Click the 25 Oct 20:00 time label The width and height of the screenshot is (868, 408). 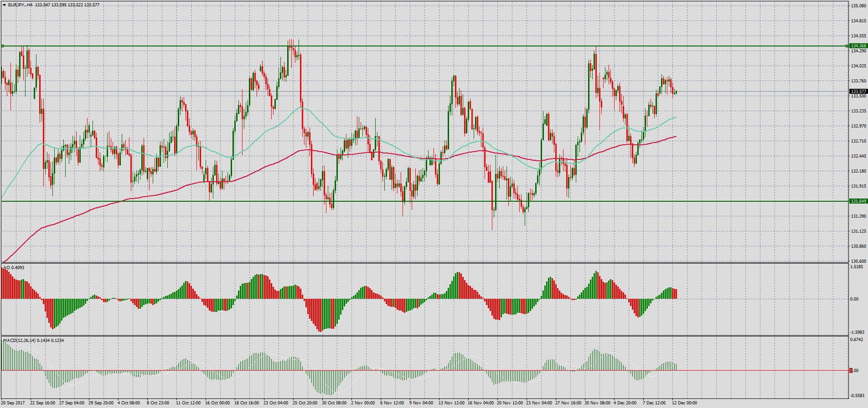[305, 403]
